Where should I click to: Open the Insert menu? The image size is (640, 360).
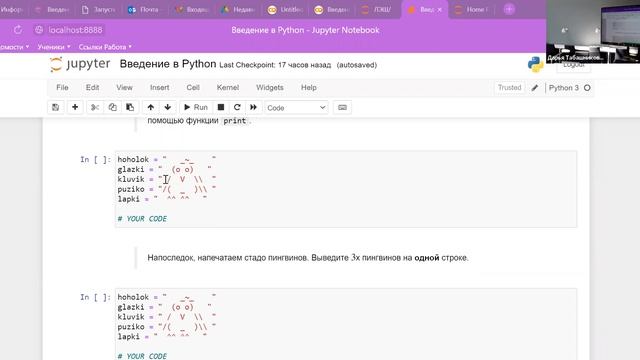(x=159, y=87)
